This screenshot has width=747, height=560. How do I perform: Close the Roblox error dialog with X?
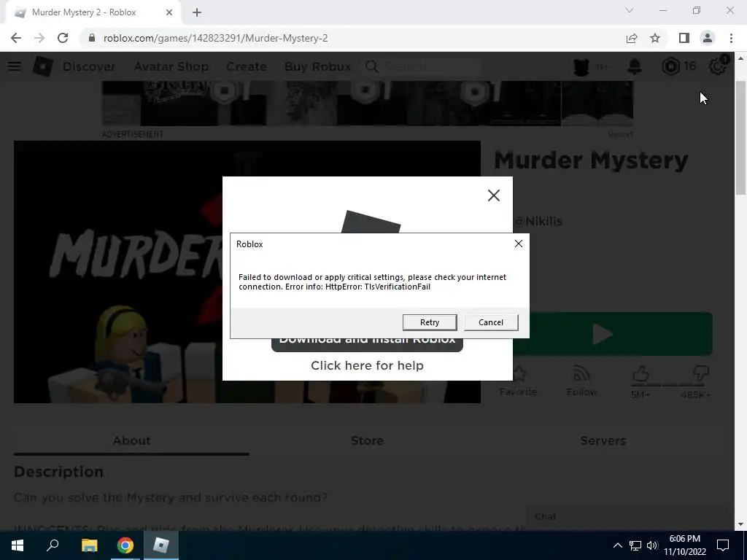coord(519,244)
